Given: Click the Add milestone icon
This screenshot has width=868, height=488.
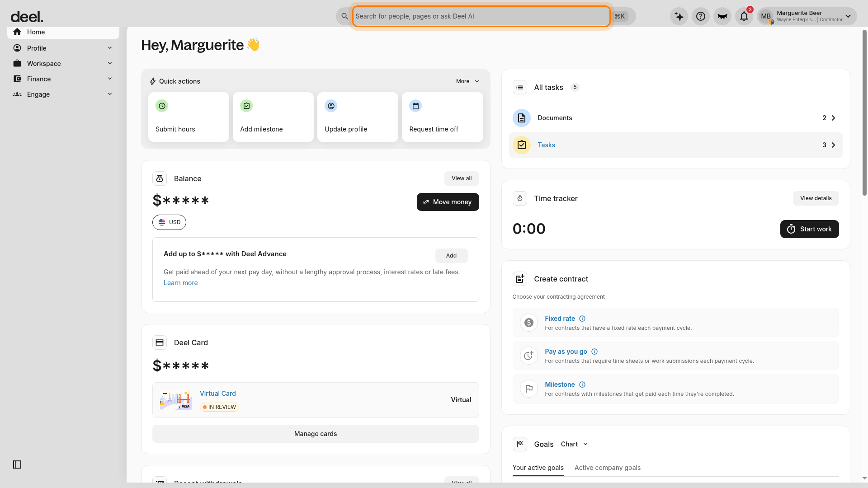Looking at the screenshot, I should pyautogui.click(x=246, y=106).
